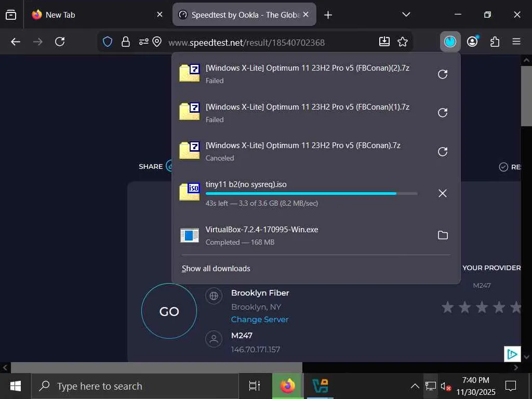The width and height of the screenshot is (532, 399).
Task: View site security padlock info
Action: tap(126, 42)
